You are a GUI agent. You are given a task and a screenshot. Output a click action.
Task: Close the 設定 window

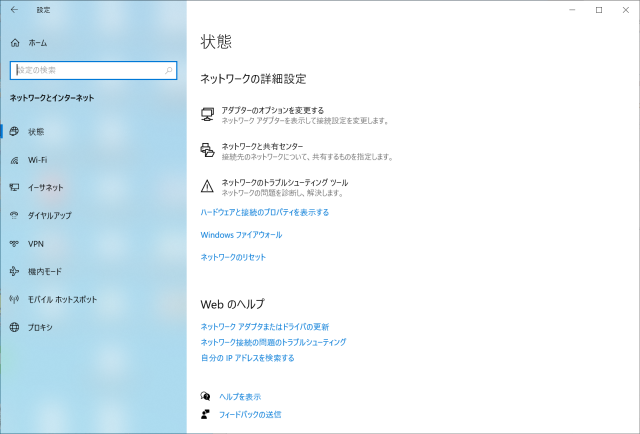coord(625,10)
